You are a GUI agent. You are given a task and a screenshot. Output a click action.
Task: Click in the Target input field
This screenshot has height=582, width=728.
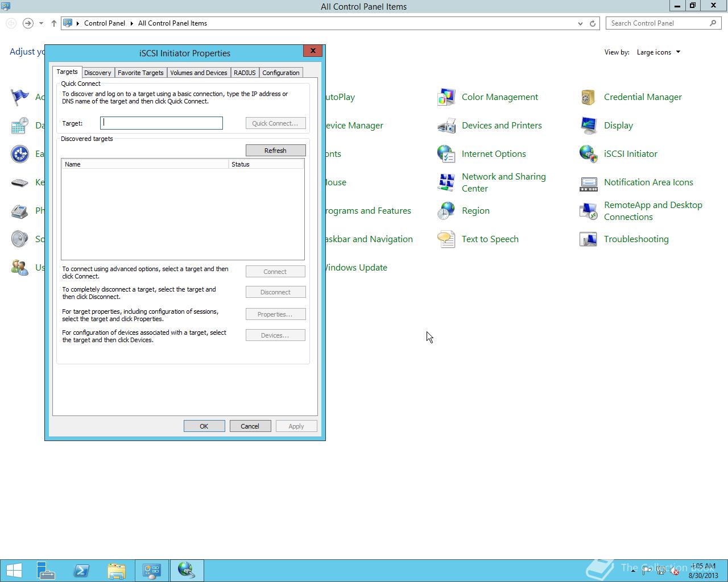coord(162,123)
